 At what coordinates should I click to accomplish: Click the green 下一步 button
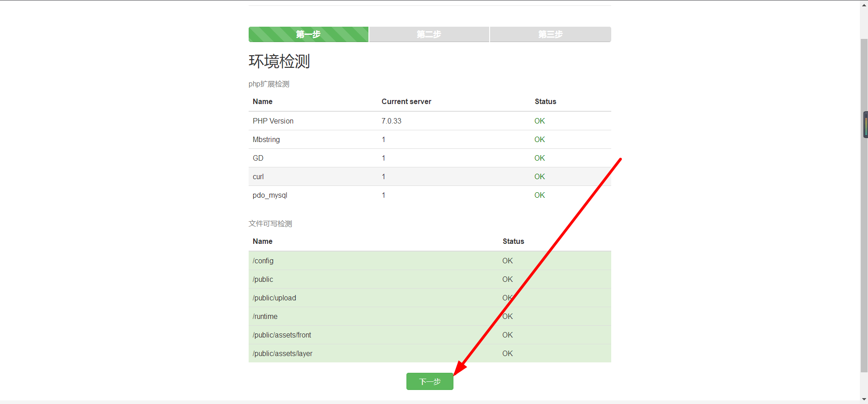click(x=429, y=381)
